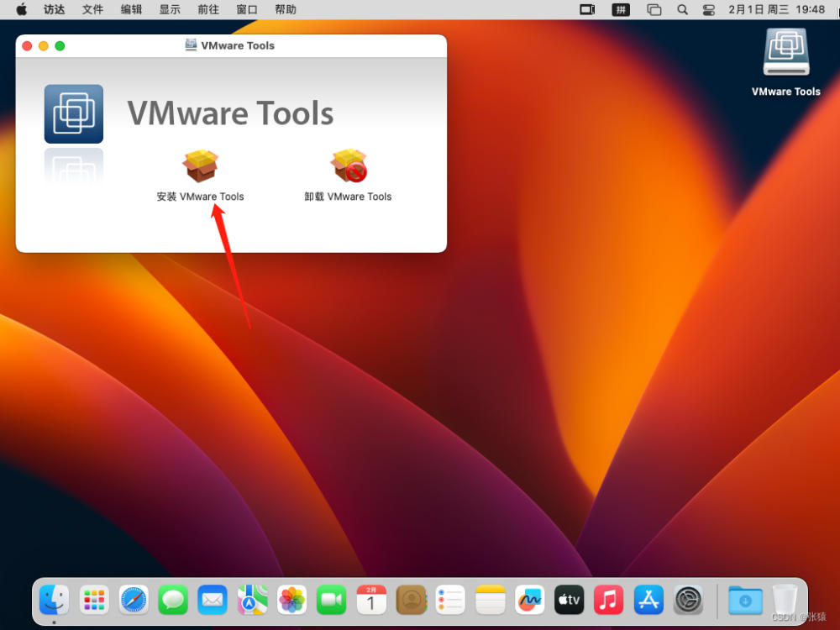Open the Apple menu
840x630 pixels.
click(x=22, y=9)
